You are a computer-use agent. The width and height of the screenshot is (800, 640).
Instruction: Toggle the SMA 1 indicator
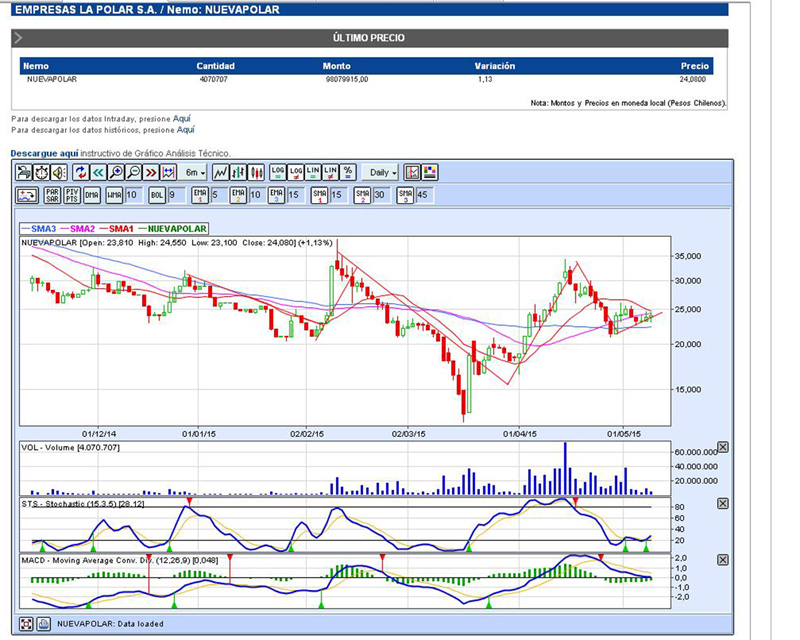point(319,195)
